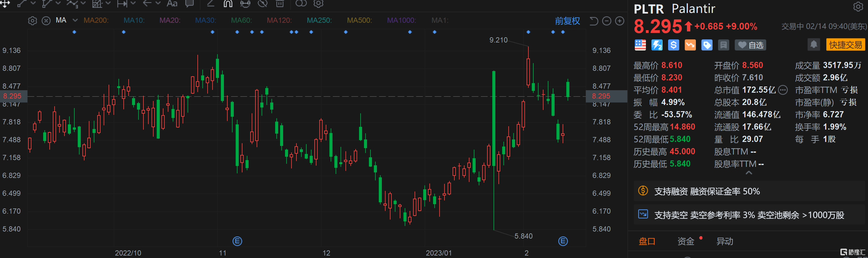Click the 5.840 low price annotation

pyautogui.click(x=523, y=236)
